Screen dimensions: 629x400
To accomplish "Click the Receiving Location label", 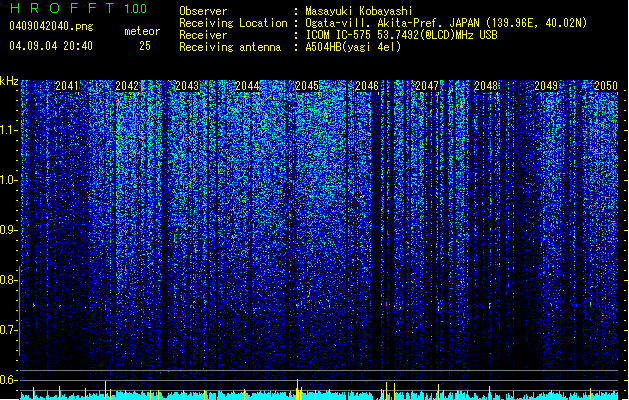I will [233, 23].
